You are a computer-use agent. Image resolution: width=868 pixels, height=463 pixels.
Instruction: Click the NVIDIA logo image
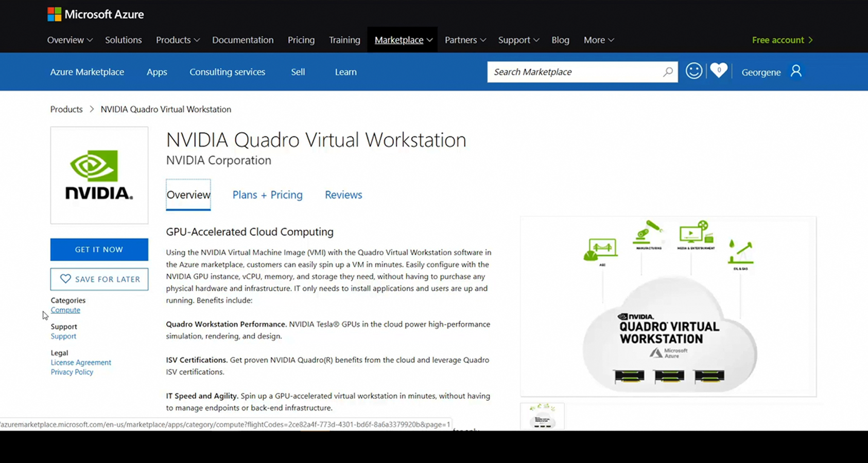pyautogui.click(x=99, y=175)
